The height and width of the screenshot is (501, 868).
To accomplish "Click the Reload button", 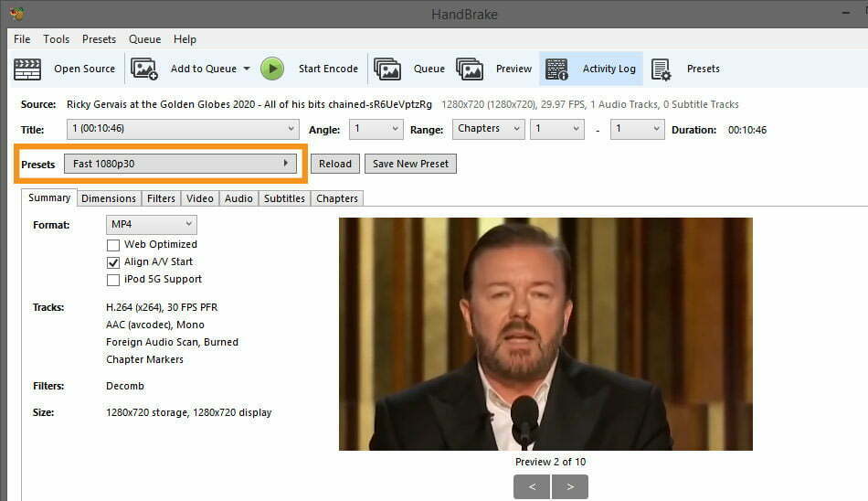I will [335, 164].
